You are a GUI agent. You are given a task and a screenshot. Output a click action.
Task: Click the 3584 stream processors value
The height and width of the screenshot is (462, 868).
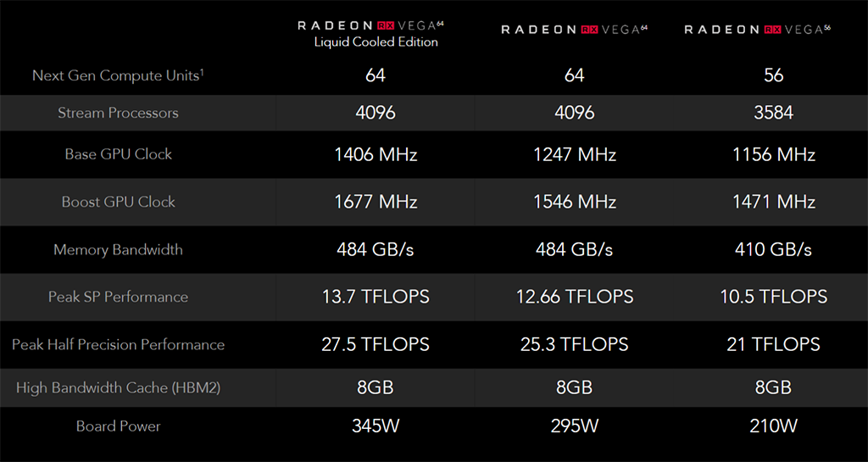[773, 113]
